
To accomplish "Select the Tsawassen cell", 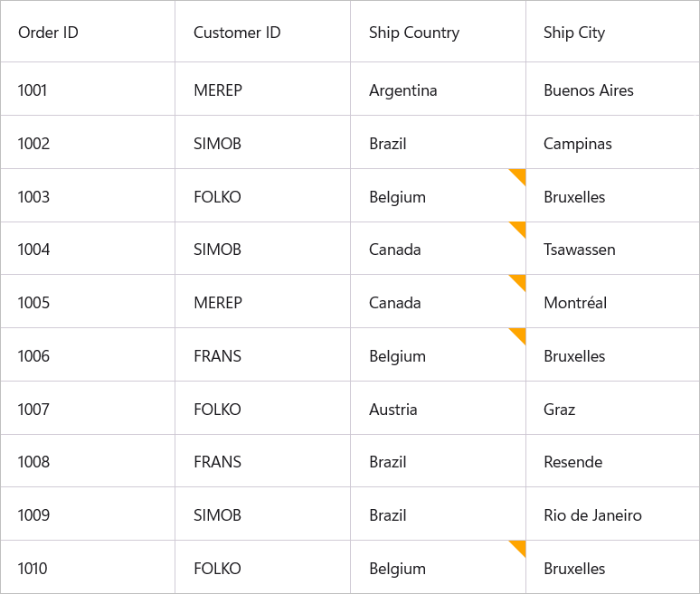I will (x=580, y=250).
